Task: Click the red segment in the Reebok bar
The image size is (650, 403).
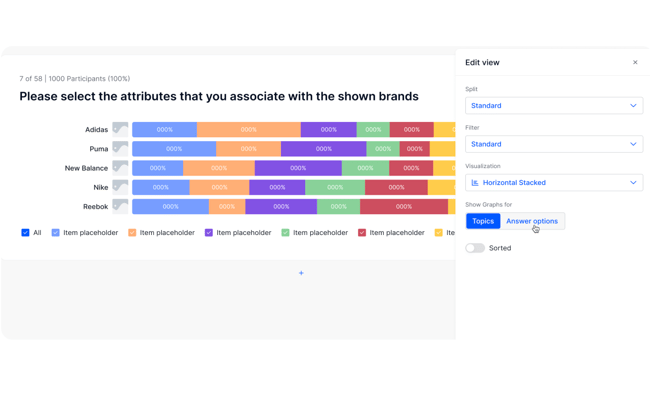Action: 403,207
